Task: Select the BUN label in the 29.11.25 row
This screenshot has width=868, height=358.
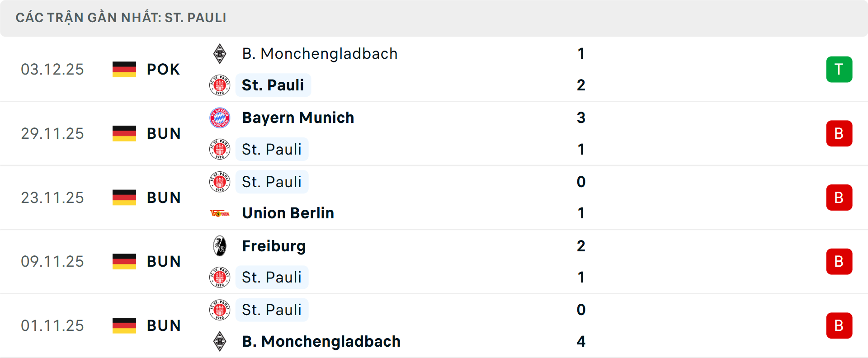Action: [164, 133]
